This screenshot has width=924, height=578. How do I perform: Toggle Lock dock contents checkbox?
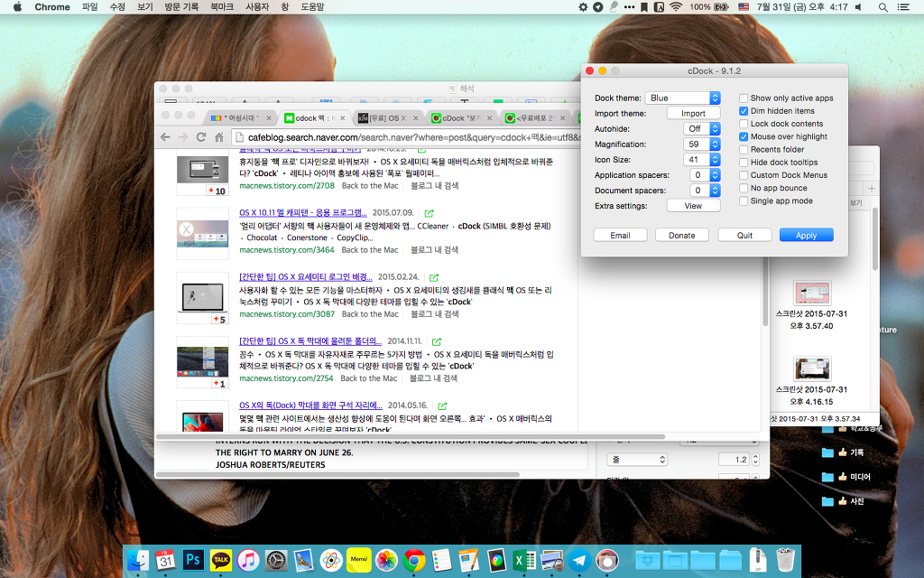744,124
